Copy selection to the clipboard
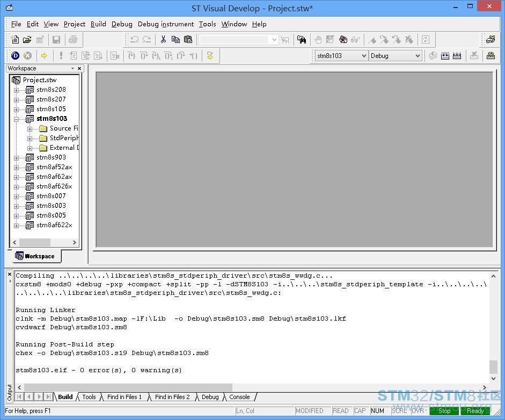This screenshot has width=505, height=420. pos(175,40)
